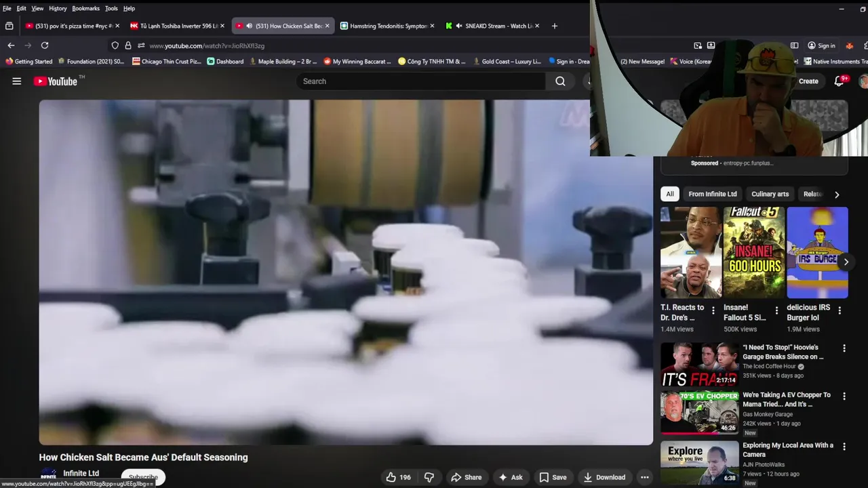Click the Create button

coord(808,81)
